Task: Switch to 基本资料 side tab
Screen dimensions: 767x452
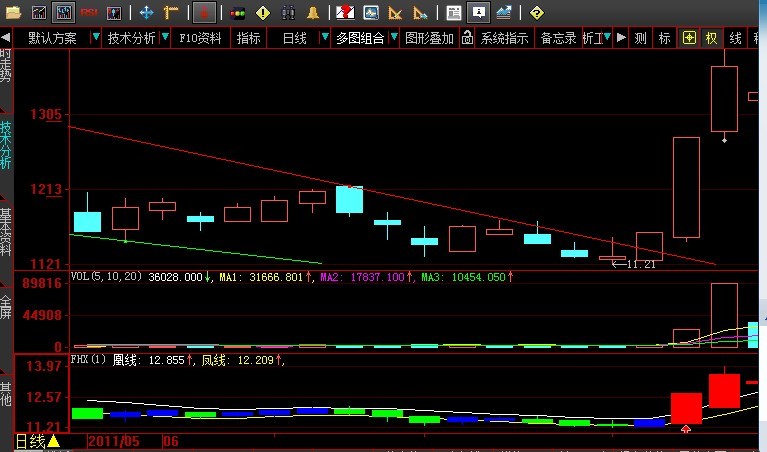Action: 6,232
